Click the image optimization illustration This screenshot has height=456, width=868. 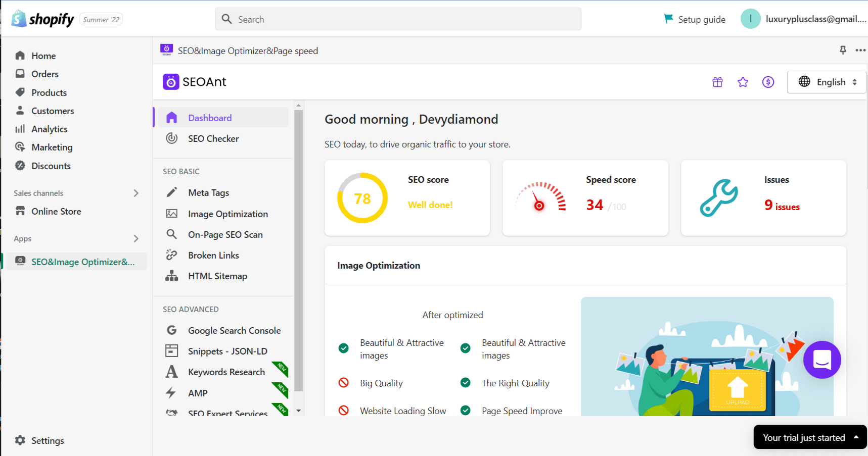click(x=707, y=357)
